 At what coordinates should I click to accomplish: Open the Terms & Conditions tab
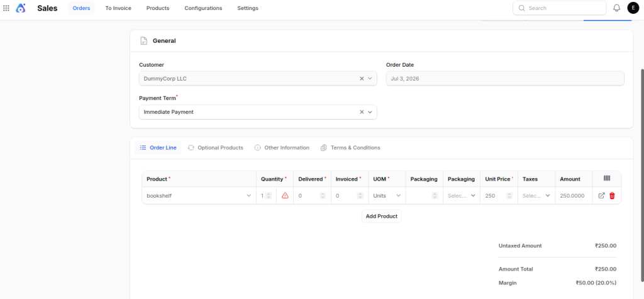350,148
